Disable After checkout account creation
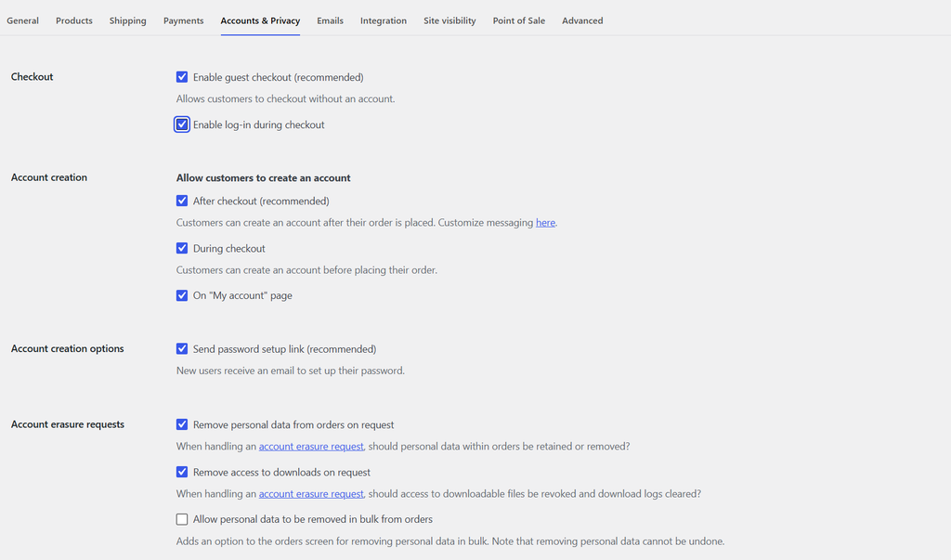Viewport: 951px width, 560px height. (x=182, y=201)
